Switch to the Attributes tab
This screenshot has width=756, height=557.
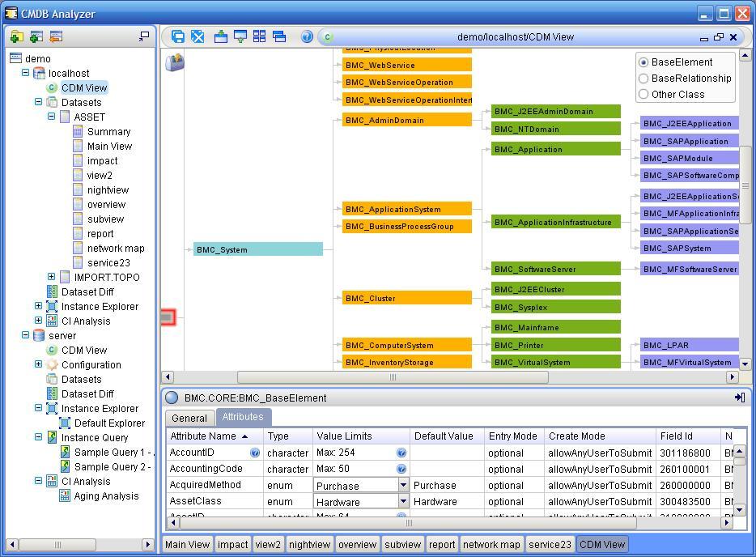pyautogui.click(x=243, y=417)
